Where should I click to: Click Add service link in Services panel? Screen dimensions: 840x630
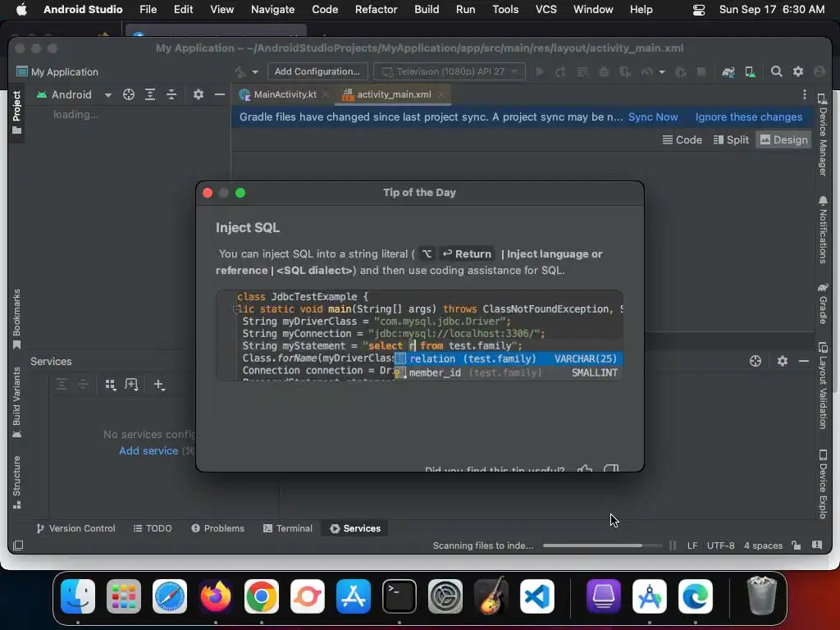(148, 450)
